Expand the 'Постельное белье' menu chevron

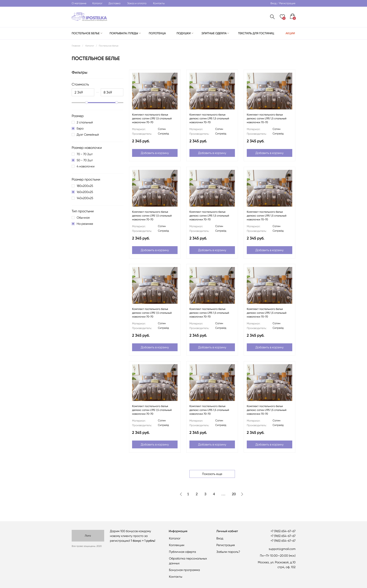pyautogui.click(x=101, y=33)
